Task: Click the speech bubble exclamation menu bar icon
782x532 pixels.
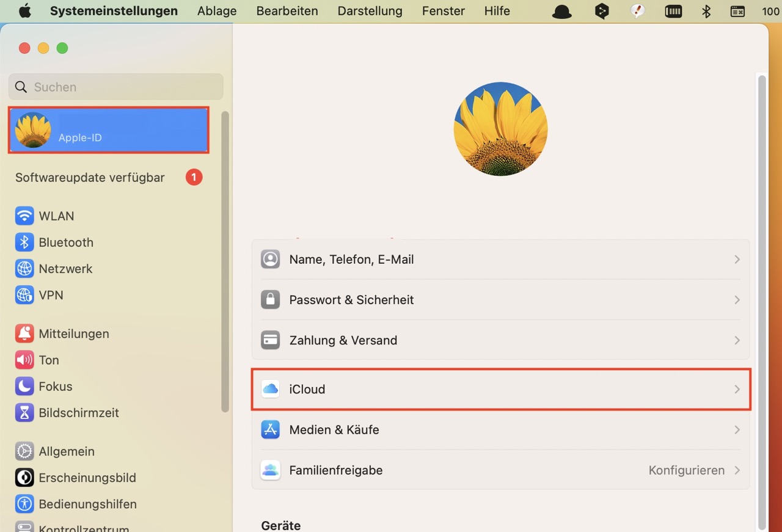Action: (638, 11)
